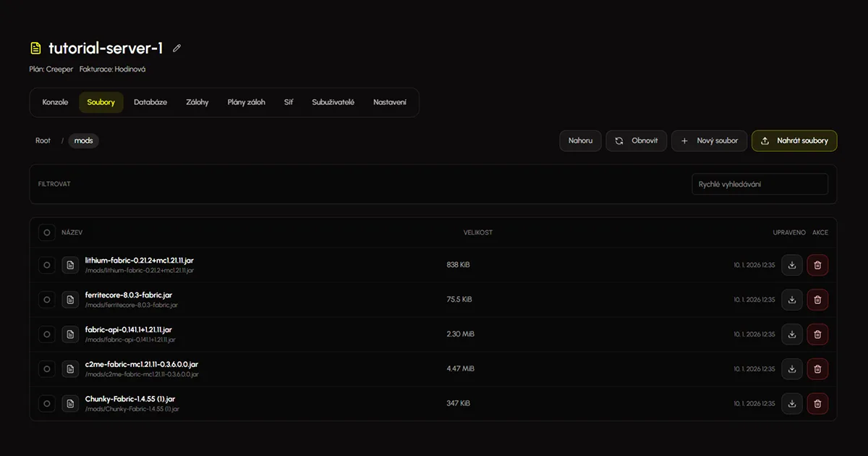
Task: Click the Obnovit refresh button
Action: click(636, 140)
